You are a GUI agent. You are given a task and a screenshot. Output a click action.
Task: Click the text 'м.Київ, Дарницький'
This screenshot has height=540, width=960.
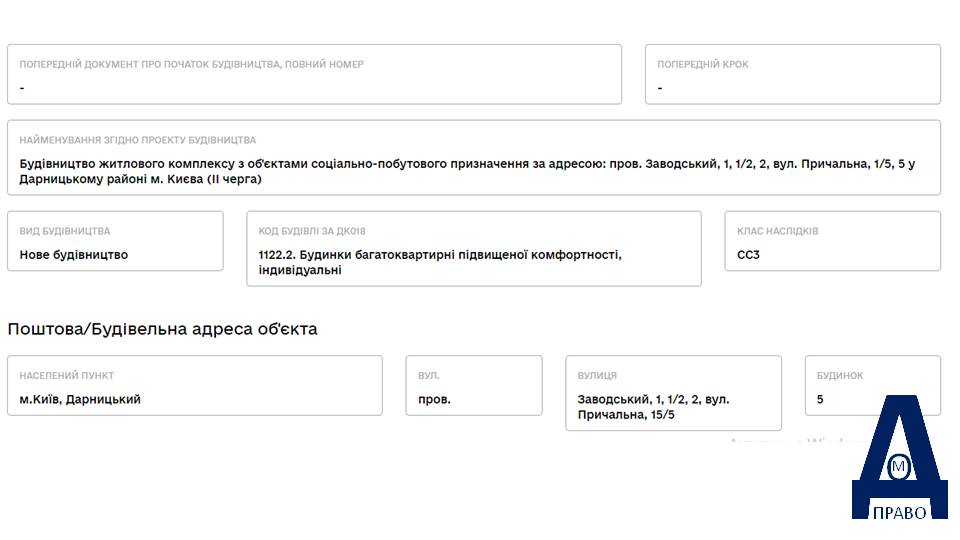pos(80,399)
